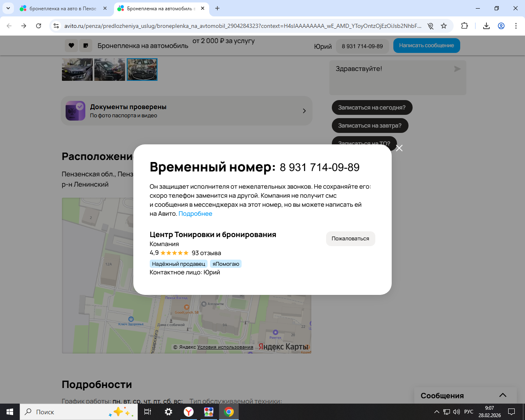Screen dimensions: 525x420
Task: Switch the РУС input language
Action: [469, 412]
